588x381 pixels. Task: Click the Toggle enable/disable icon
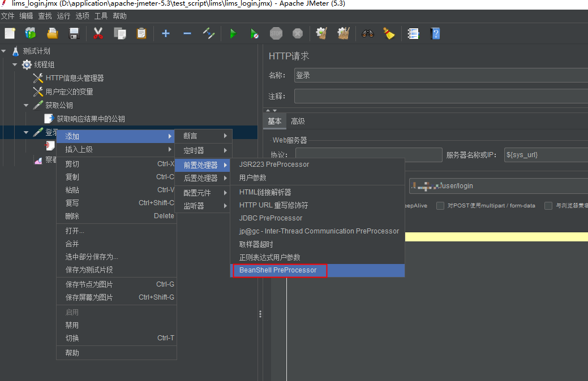[x=208, y=33]
